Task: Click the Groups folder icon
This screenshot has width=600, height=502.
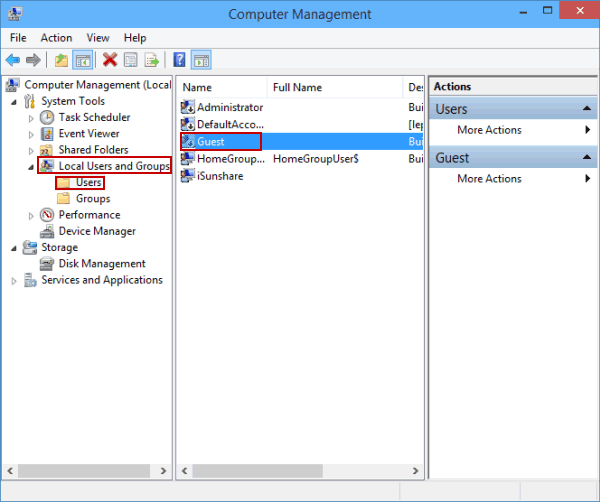Action: point(64,199)
